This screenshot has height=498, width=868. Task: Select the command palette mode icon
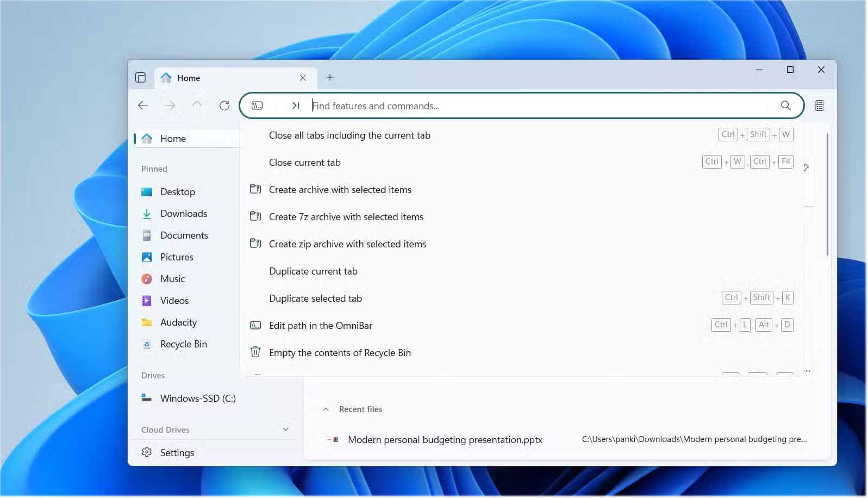tap(296, 105)
